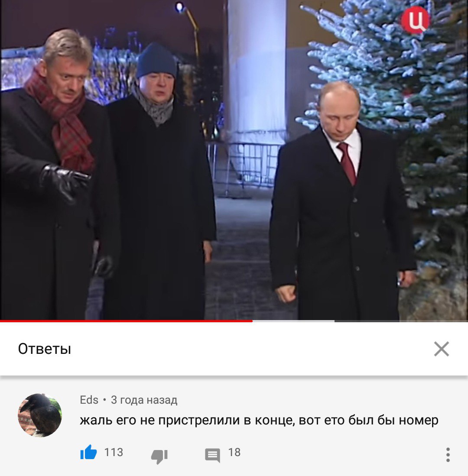Seek to the unbuffered end of timeline
The width and height of the screenshot is (468, 476).
pyautogui.click(x=401, y=321)
